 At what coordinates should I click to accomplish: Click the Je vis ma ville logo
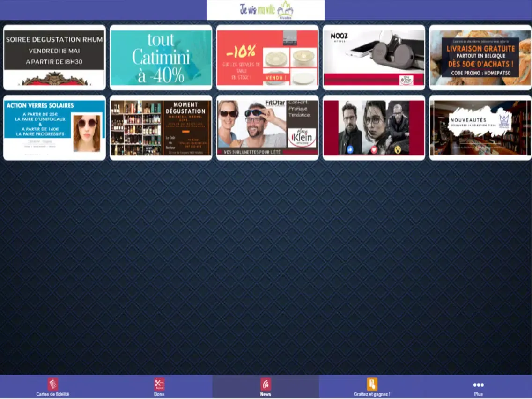coord(266,10)
